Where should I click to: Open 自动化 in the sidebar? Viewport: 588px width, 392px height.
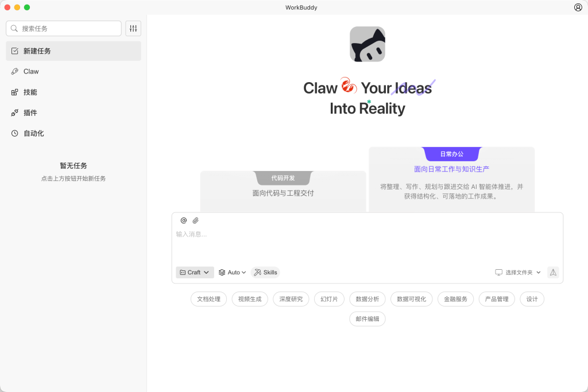(33, 134)
